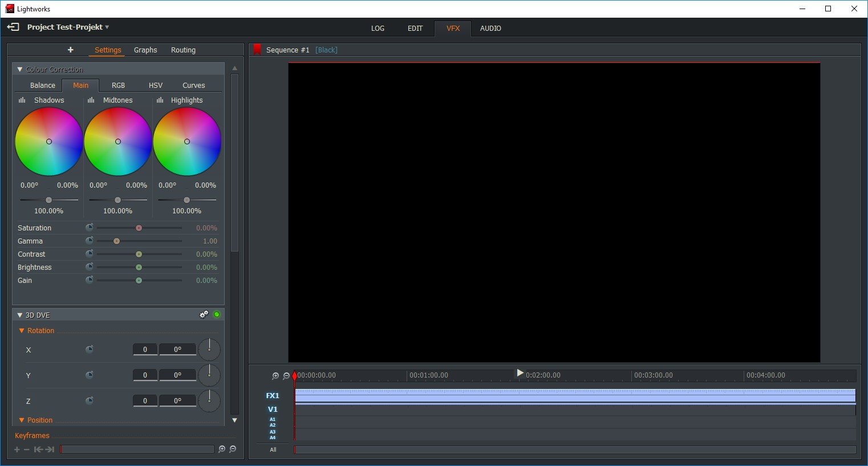The width and height of the screenshot is (868, 466).
Task: Open the Curves colour correction tab
Action: click(193, 86)
